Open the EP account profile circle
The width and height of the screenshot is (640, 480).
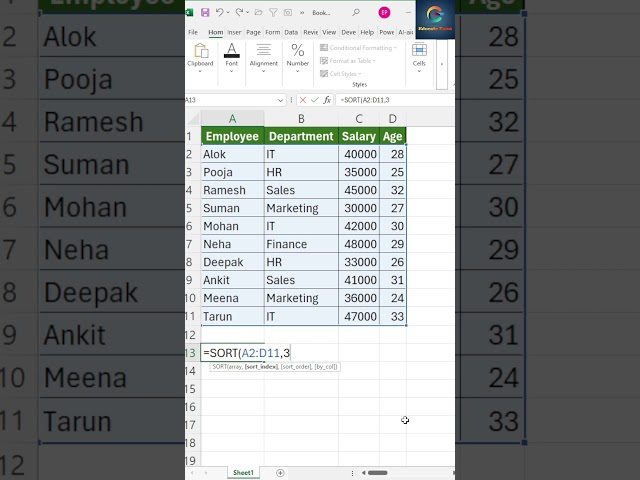pyautogui.click(x=384, y=13)
